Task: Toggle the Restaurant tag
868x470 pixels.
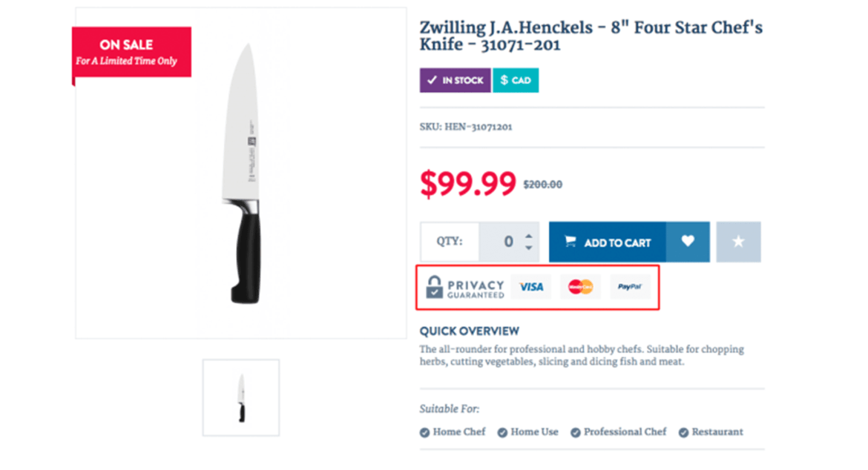Action: (711, 431)
